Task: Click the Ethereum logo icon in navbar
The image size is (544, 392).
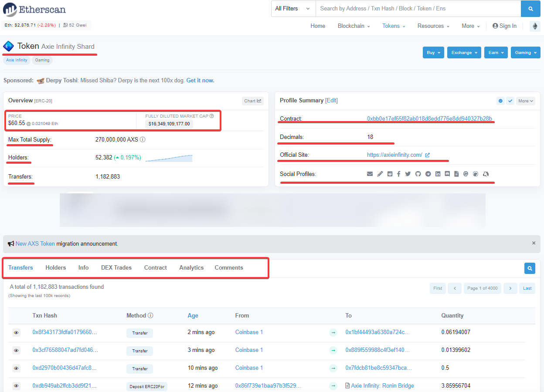Action: tap(534, 26)
